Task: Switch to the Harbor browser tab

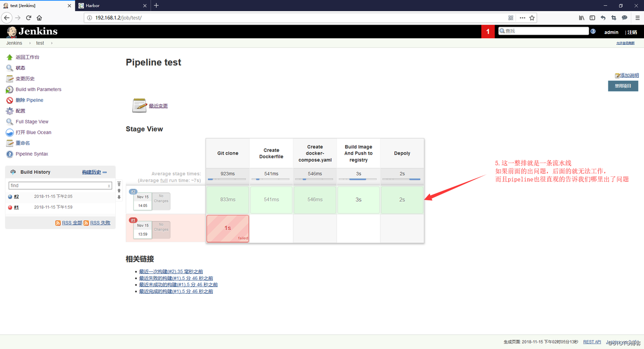Action: 113,6
